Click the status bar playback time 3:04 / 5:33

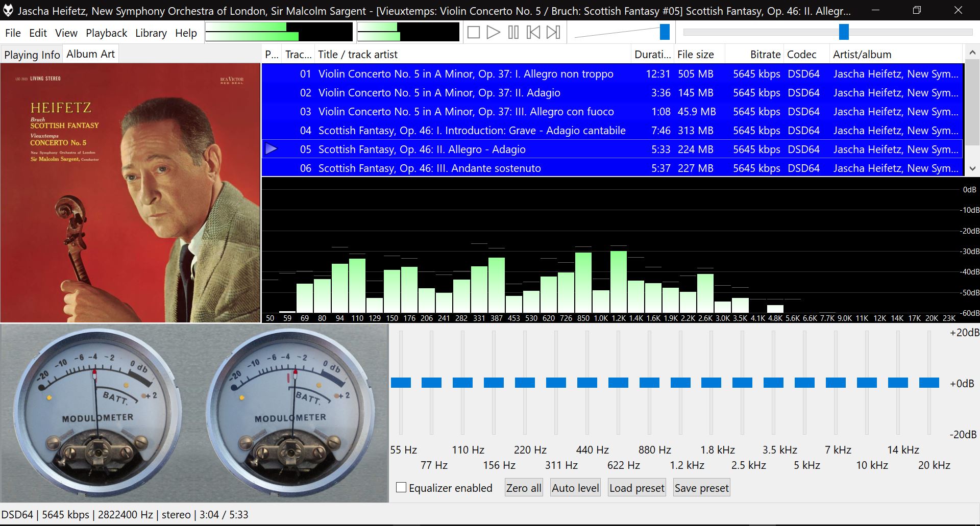coord(224,515)
